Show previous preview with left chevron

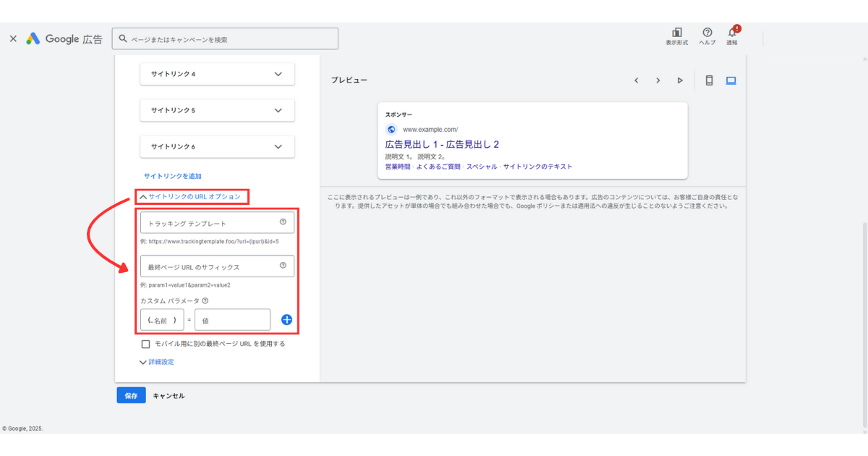(637, 80)
